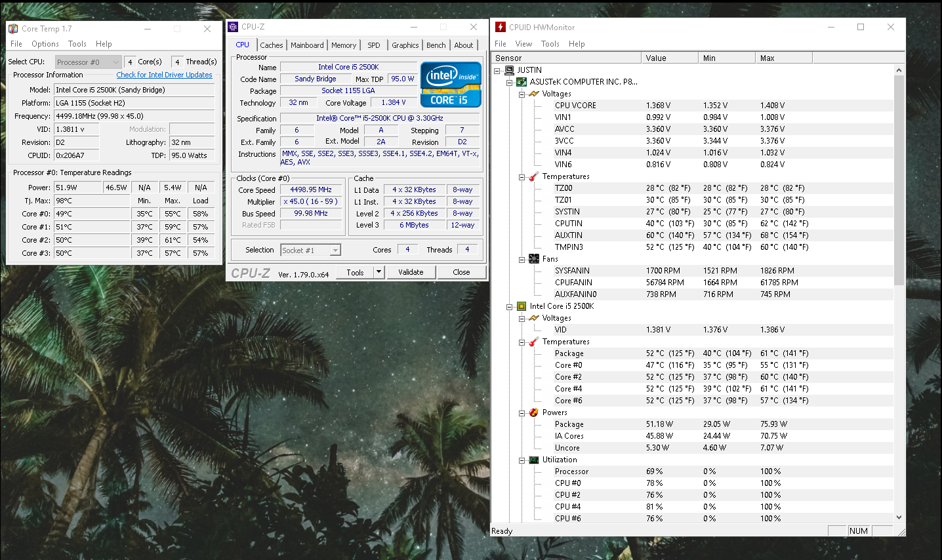Open the Tools menu in Core Temp
This screenshot has height=560, width=942.
[x=77, y=44]
